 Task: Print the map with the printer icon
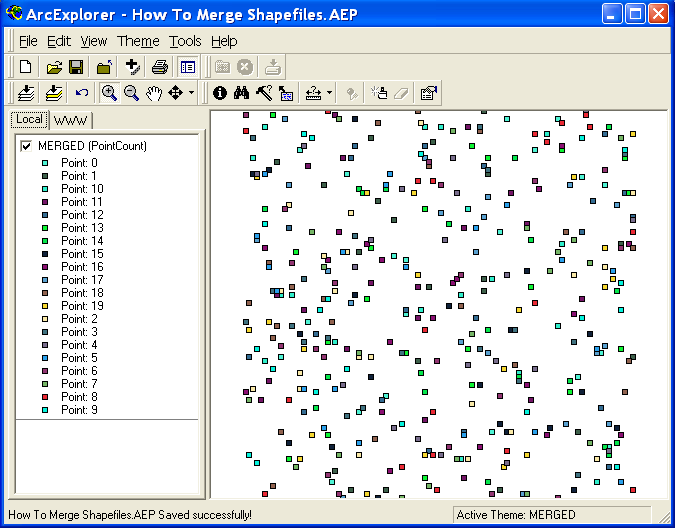coord(160,67)
